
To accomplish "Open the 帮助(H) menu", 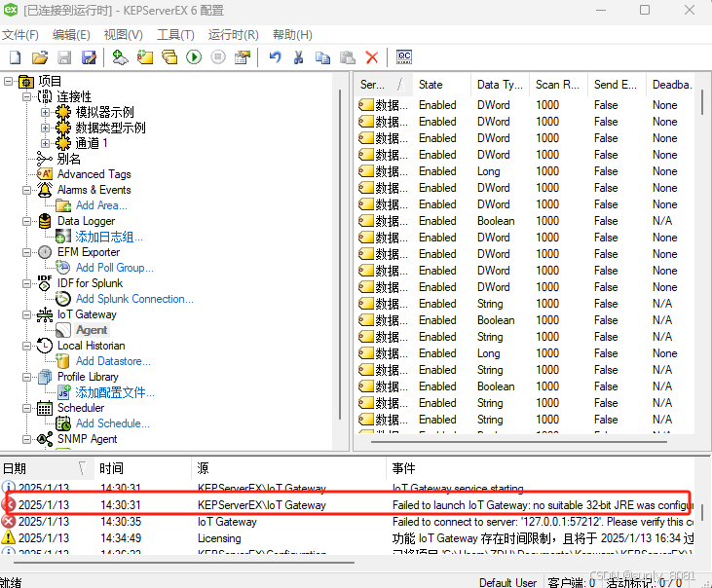I will (x=292, y=35).
